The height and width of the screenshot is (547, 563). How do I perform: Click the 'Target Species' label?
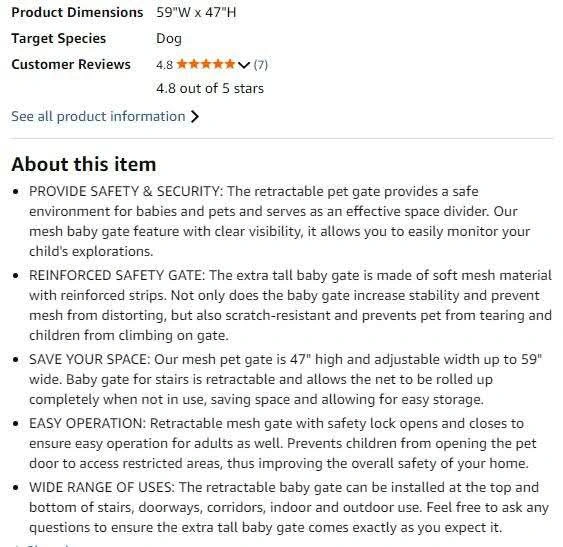[x=59, y=38]
